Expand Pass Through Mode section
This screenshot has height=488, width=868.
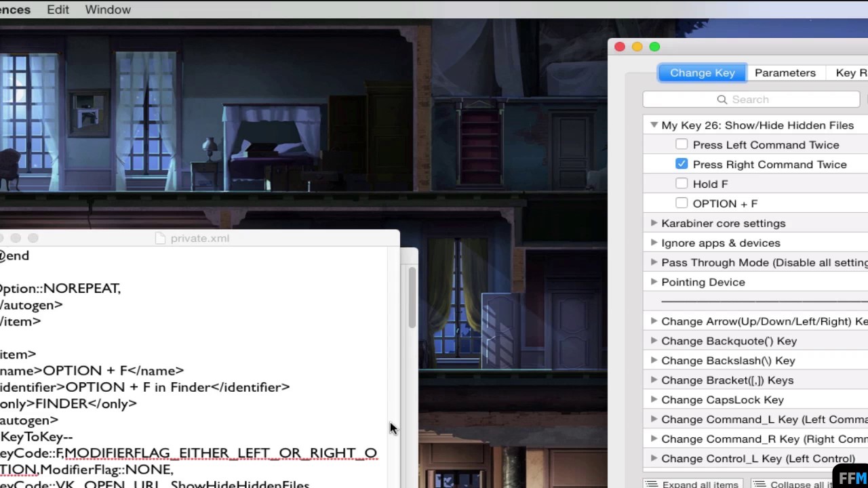coord(654,262)
